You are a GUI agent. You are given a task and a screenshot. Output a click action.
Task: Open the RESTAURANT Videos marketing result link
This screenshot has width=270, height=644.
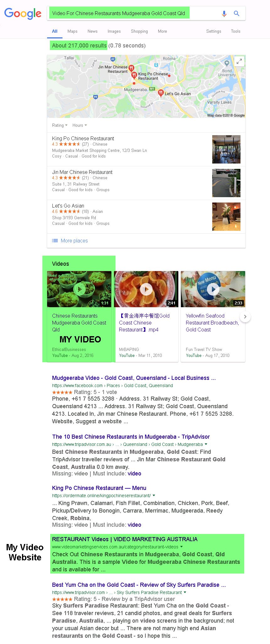pos(125,539)
